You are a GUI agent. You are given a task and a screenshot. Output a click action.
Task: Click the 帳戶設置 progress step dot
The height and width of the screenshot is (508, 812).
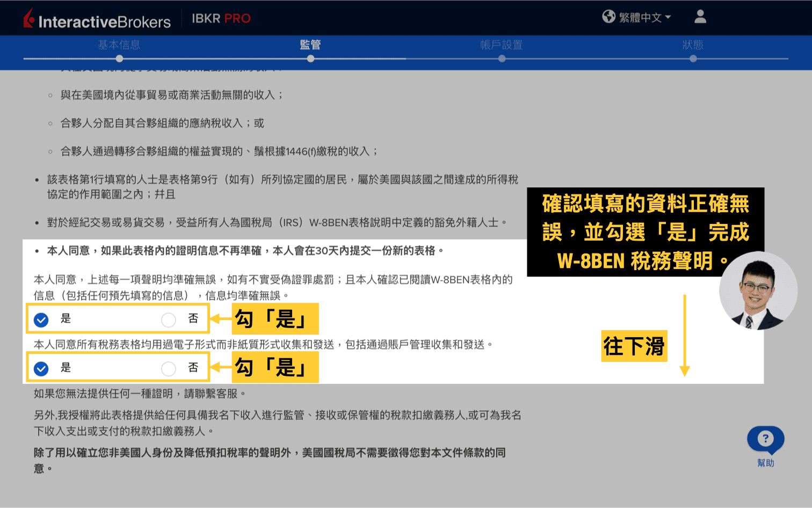coord(502,58)
